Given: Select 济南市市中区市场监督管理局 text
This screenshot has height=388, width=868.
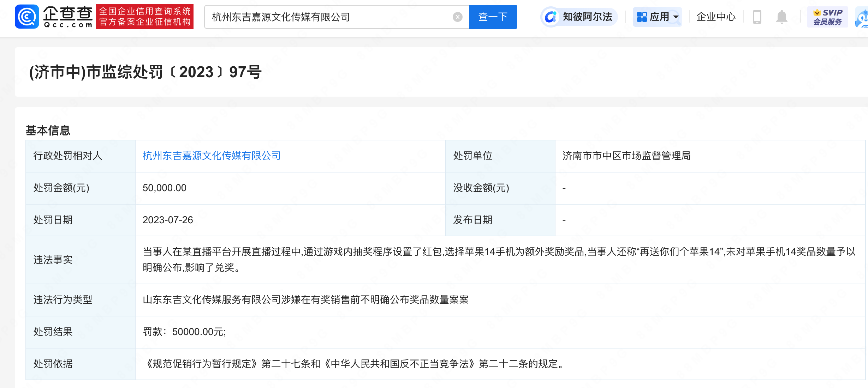Looking at the screenshot, I should pyautogui.click(x=626, y=156).
